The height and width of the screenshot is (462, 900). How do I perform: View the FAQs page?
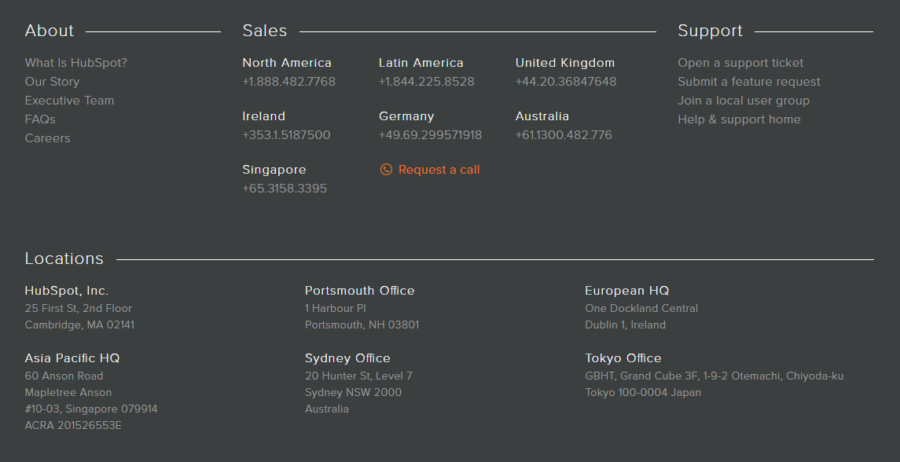[40, 120]
